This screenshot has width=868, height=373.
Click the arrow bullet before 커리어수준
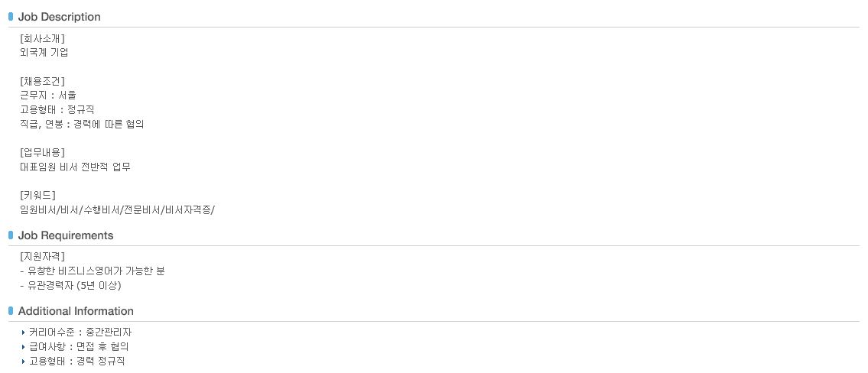24,332
